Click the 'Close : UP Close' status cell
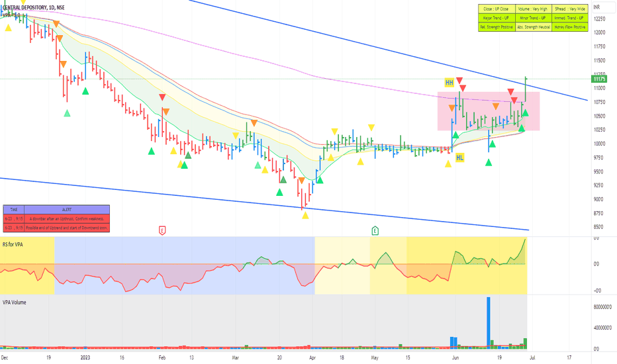Viewport: 617px width, 364px height. 497,9
